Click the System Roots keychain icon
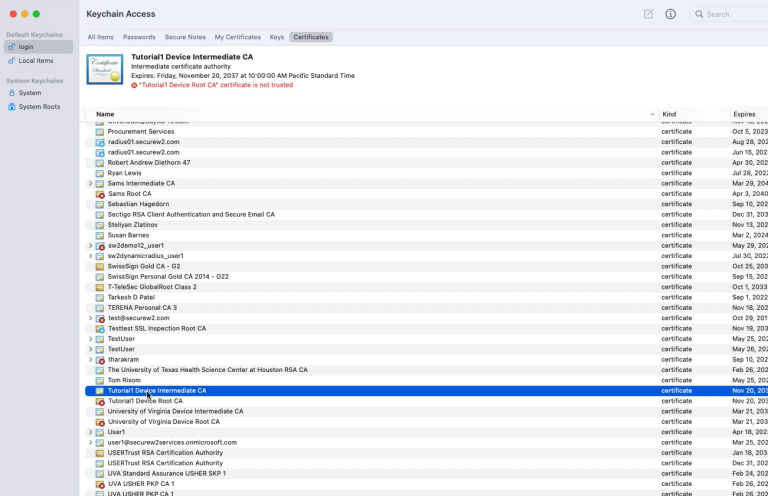The width and height of the screenshot is (768, 496). coord(11,107)
